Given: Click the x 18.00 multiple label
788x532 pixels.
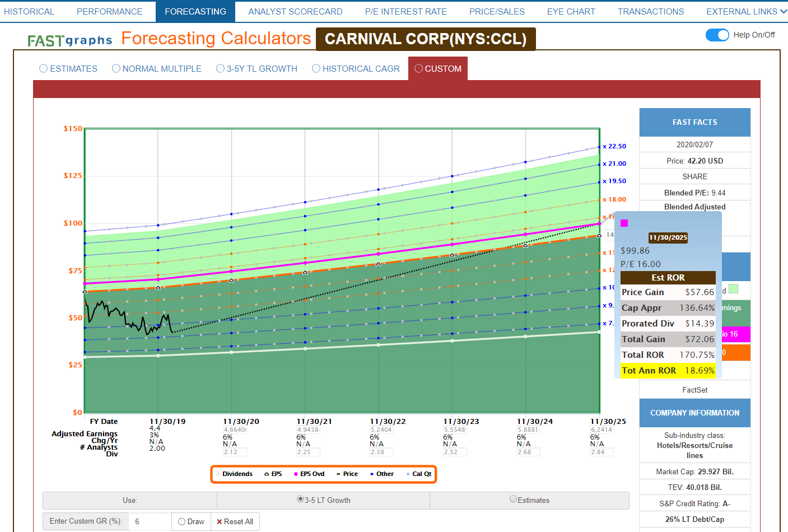Looking at the screenshot, I should [x=614, y=199].
